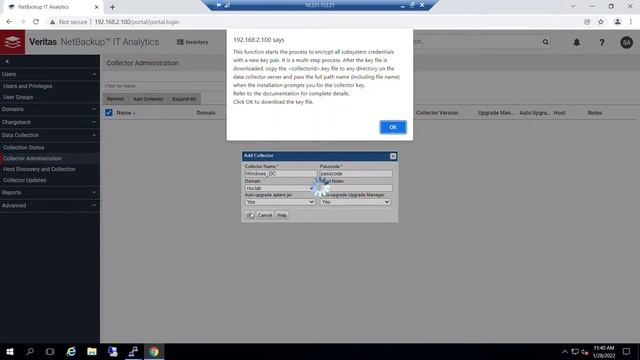This screenshot has height=360, width=640.
Task: Go back in the browser
Action: pyautogui.click(x=9, y=22)
